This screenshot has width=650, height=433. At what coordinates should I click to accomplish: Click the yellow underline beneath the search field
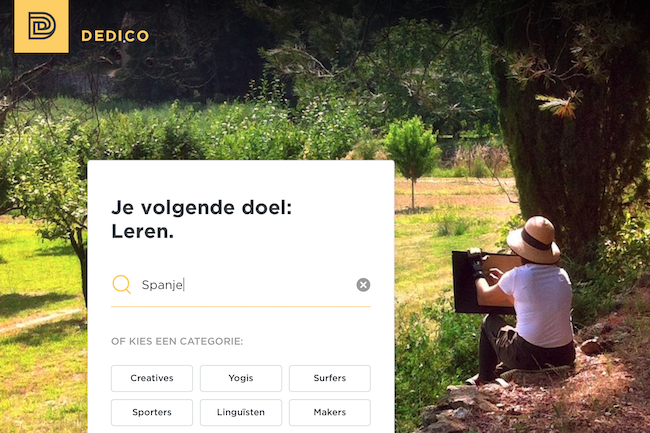[241, 307]
